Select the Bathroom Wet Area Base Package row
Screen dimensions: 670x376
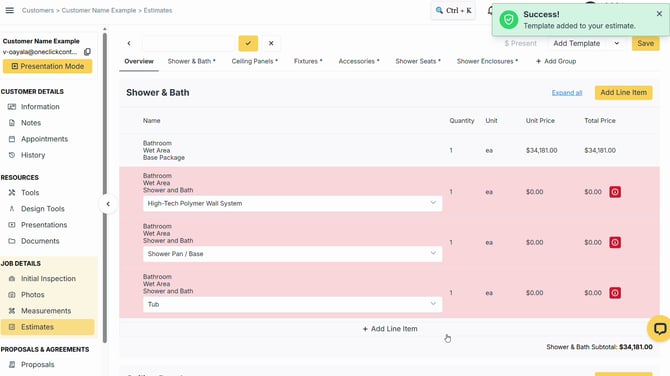389,150
